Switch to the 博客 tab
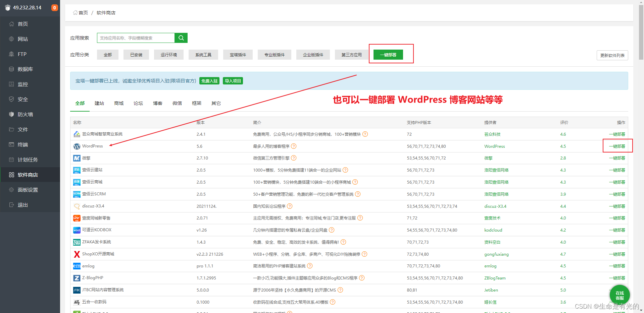This screenshot has height=313, width=644. click(158, 103)
